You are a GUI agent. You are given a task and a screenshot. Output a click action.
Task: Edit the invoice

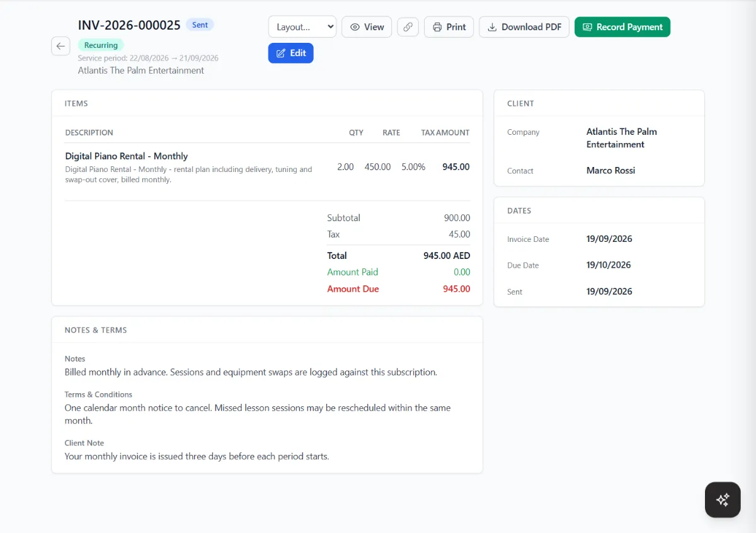[x=291, y=53]
